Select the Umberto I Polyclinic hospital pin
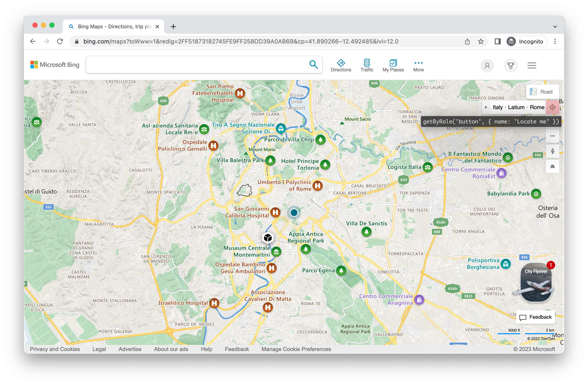588x385 pixels. tap(317, 186)
